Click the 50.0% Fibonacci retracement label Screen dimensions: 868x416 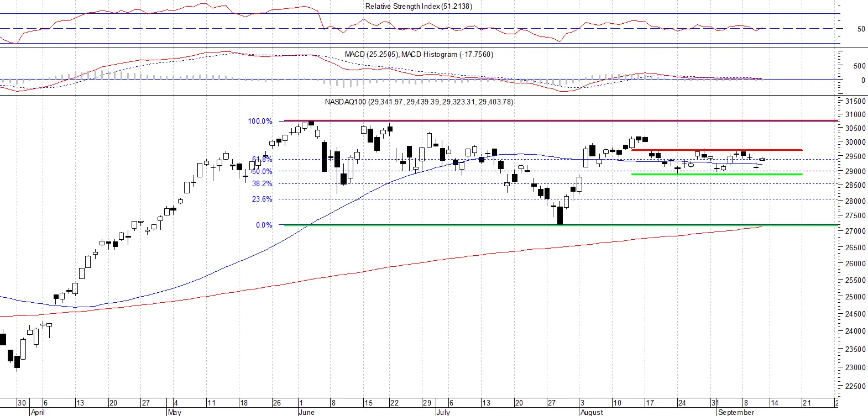coord(262,171)
